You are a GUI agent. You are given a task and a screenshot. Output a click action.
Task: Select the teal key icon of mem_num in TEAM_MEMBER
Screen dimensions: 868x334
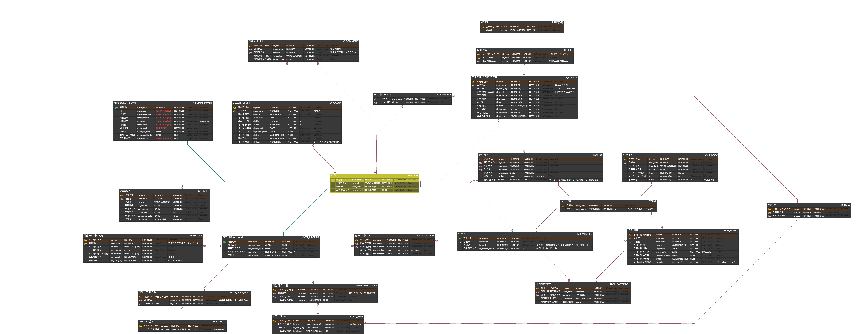tap(460, 239)
